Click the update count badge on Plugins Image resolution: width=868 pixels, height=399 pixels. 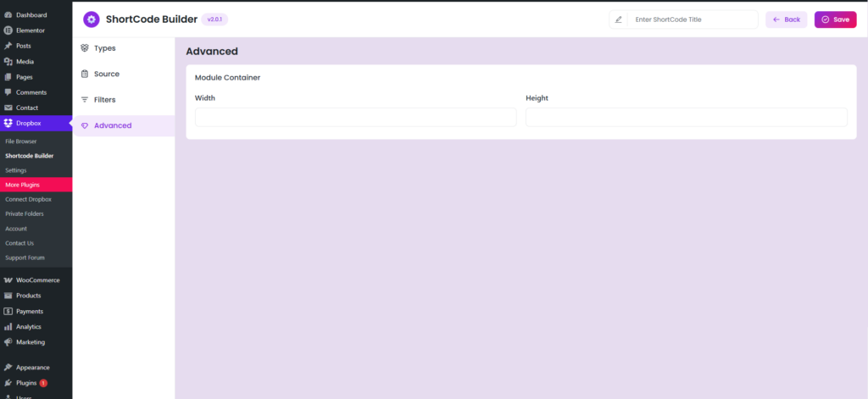[43, 383]
